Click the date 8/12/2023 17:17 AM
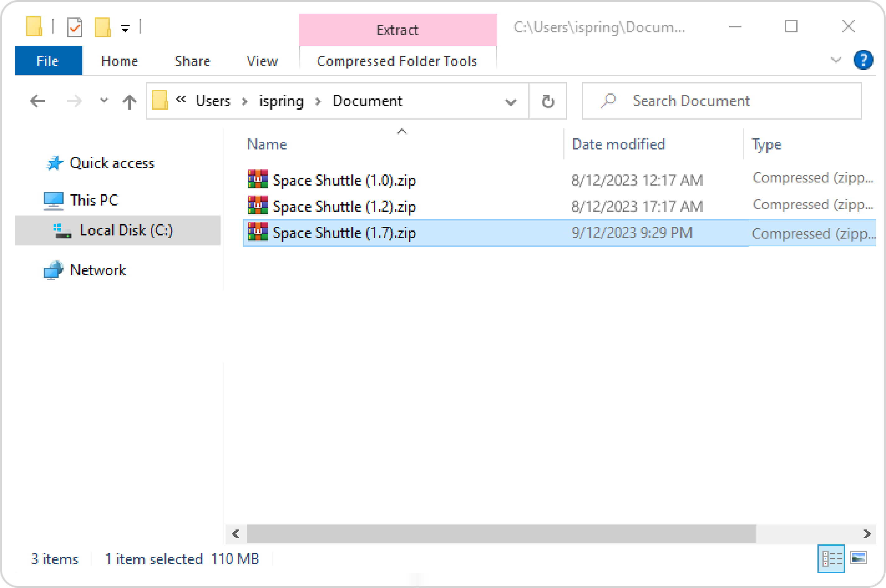 pyautogui.click(x=637, y=206)
